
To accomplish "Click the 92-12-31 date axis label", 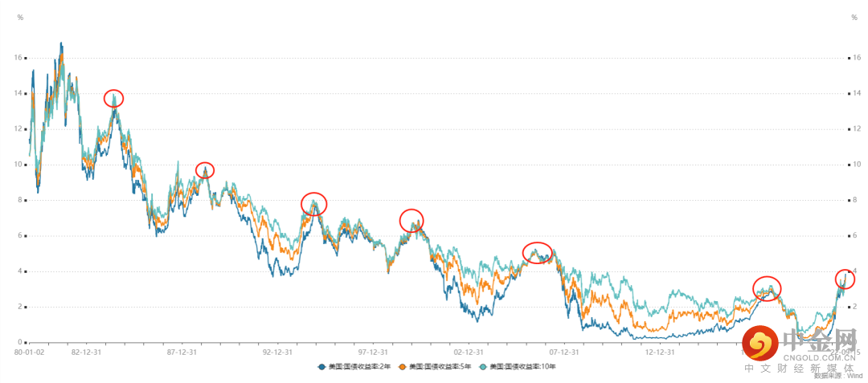I will (277, 352).
